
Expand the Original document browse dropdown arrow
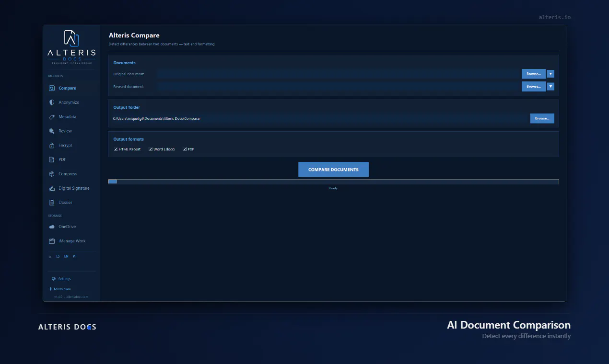tap(550, 74)
